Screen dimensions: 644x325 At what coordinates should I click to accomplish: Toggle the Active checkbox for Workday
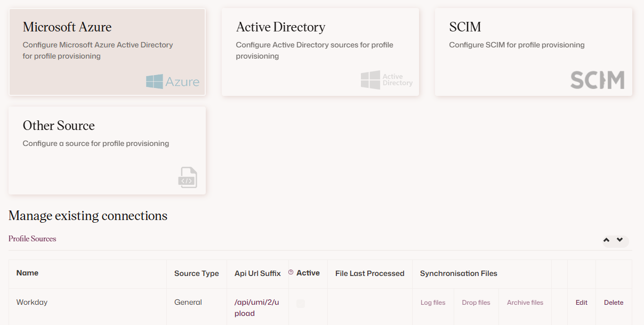301,303
